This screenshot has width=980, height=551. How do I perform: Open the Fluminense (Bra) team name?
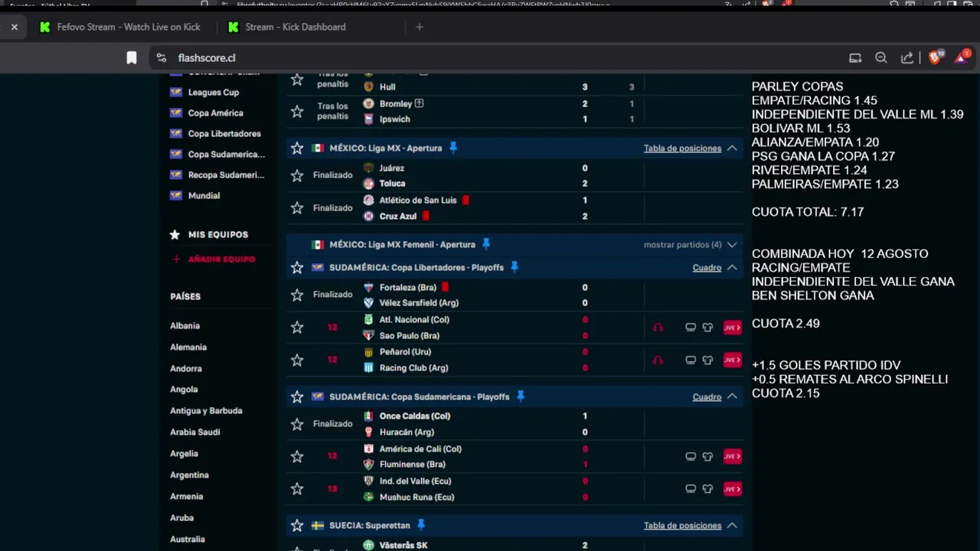[x=412, y=465]
